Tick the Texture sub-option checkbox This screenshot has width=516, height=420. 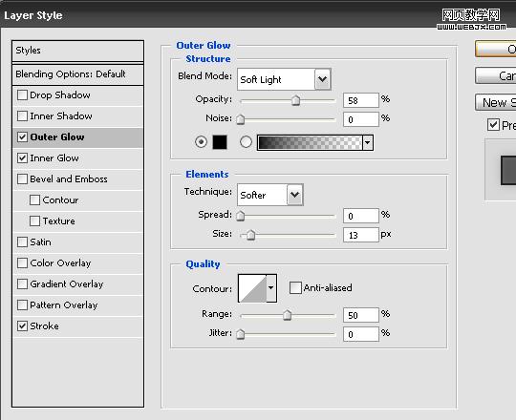click(x=35, y=220)
